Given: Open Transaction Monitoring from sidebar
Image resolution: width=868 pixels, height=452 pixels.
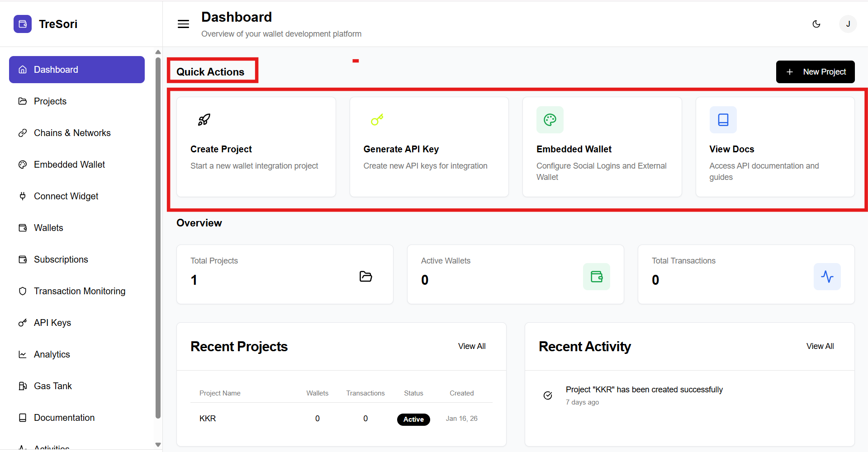Looking at the screenshot, I should (x=79, y=291).
